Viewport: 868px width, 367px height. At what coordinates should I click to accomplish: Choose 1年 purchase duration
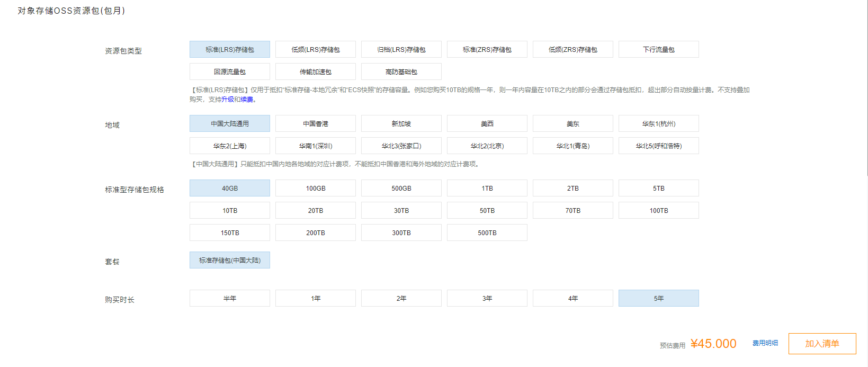(315, 298)
